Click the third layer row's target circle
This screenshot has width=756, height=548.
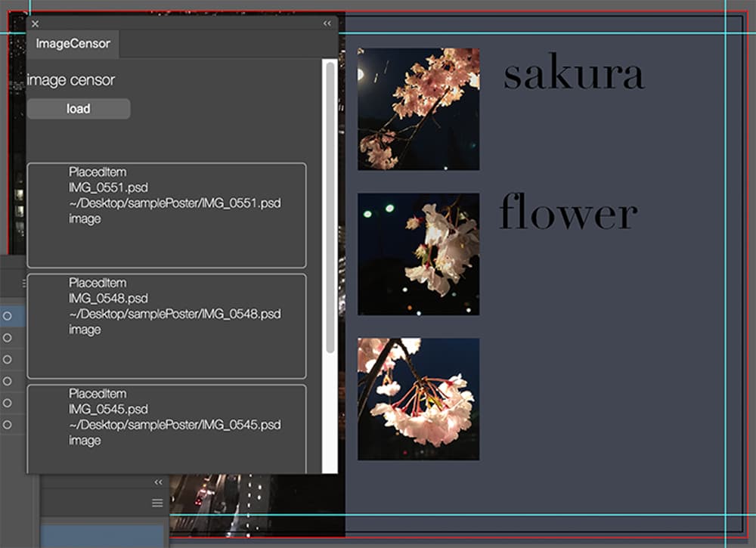tap(8, 360)
